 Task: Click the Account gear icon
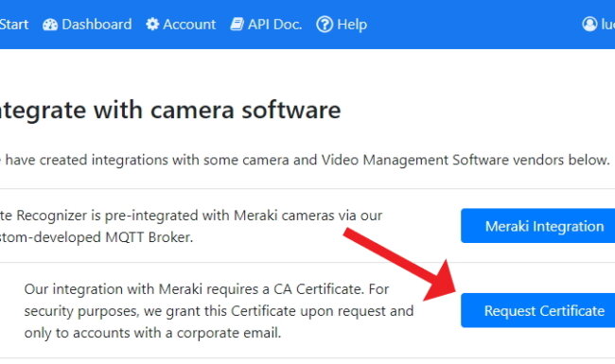click(x=152, y=25)
